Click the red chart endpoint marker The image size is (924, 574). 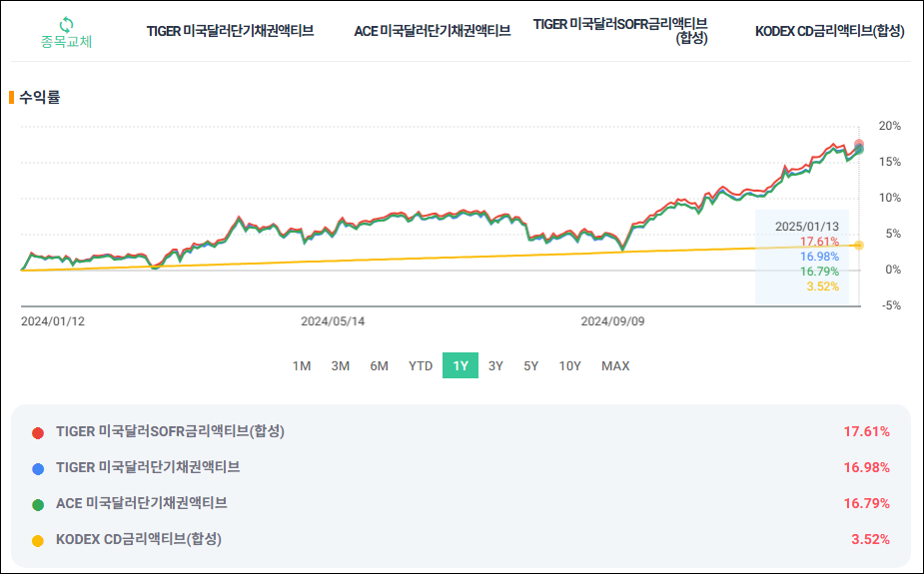point(859,144)
